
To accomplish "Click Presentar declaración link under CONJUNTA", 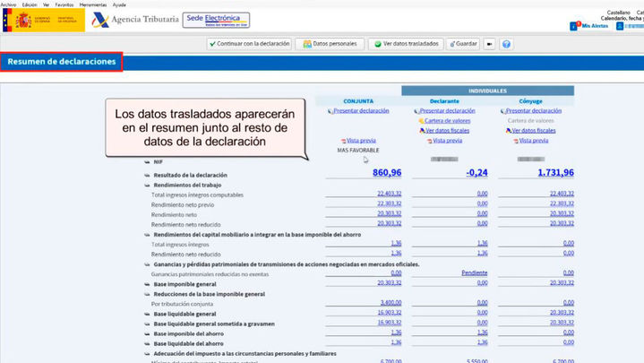I will point(362,110).
